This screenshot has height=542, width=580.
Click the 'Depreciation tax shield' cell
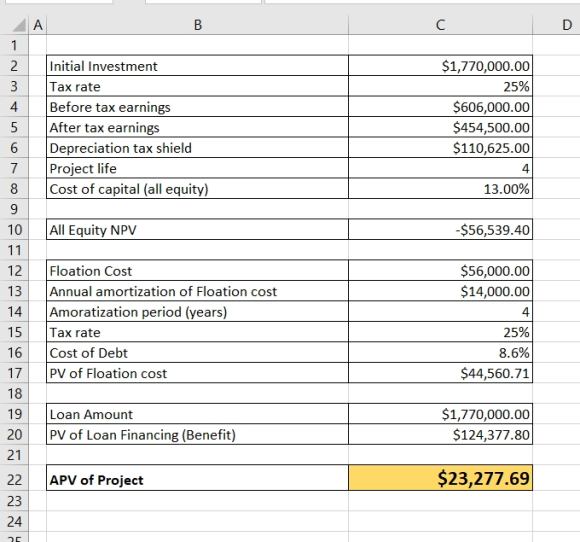198,148
